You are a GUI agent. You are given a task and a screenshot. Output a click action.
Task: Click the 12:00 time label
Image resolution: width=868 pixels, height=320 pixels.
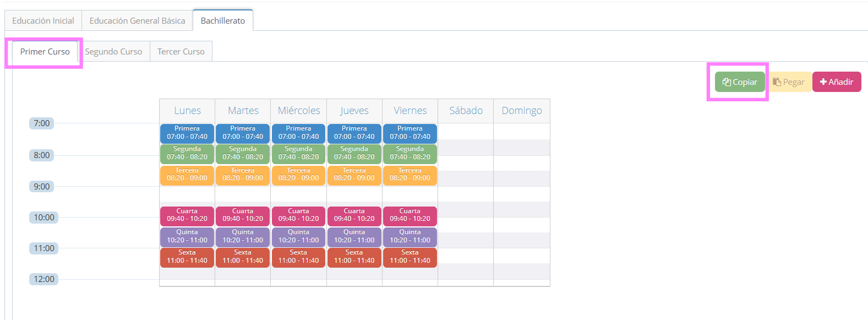43,279
